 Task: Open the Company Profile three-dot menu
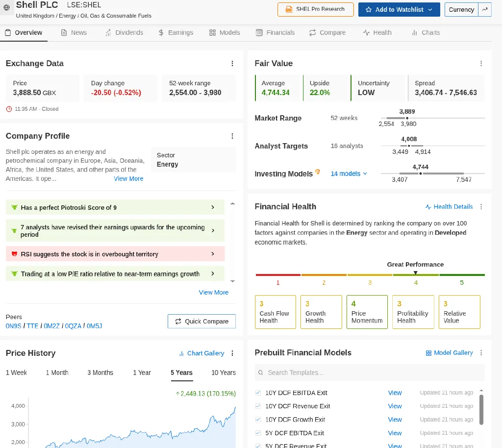click(232, 136)
